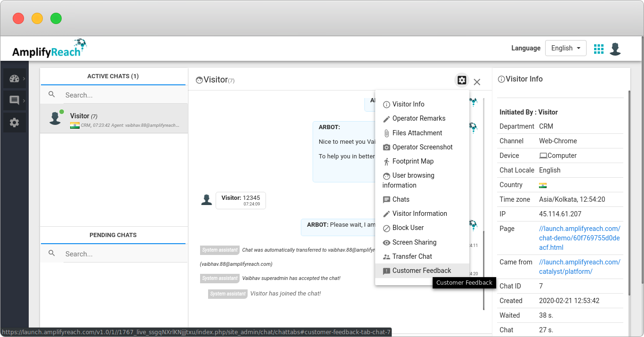Screen dimensions: 644x337
Task: Open Footprint Map from the options menu
Action: click(x=413, y=161)
